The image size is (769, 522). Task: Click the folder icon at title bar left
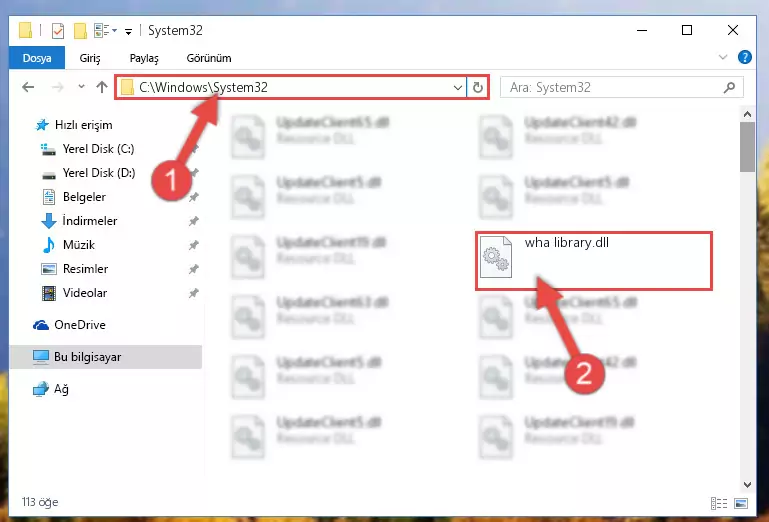(x=26, y=30)
